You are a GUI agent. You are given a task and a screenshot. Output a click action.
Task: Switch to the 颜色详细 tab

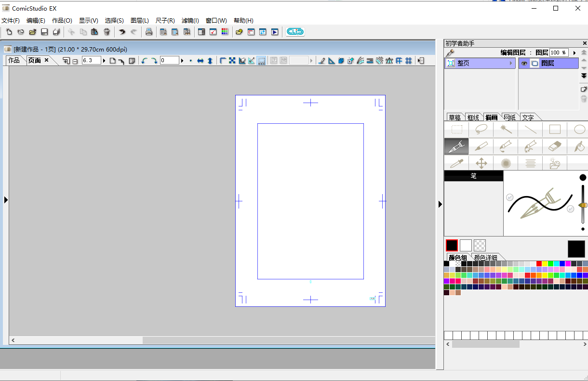(485, 258)
